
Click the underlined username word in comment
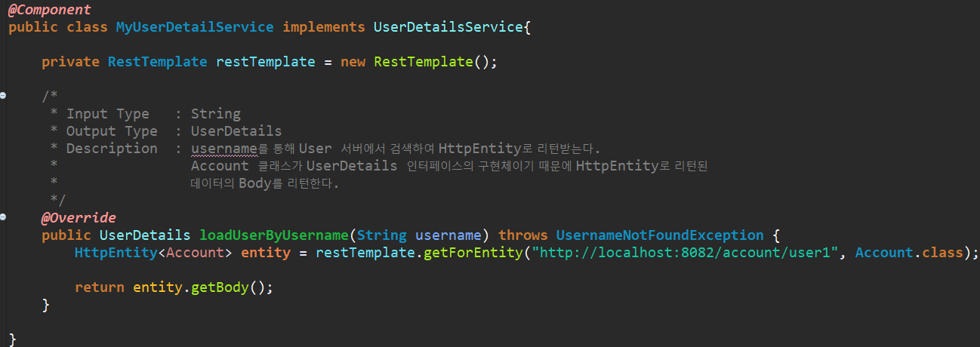tap(224, 149)
